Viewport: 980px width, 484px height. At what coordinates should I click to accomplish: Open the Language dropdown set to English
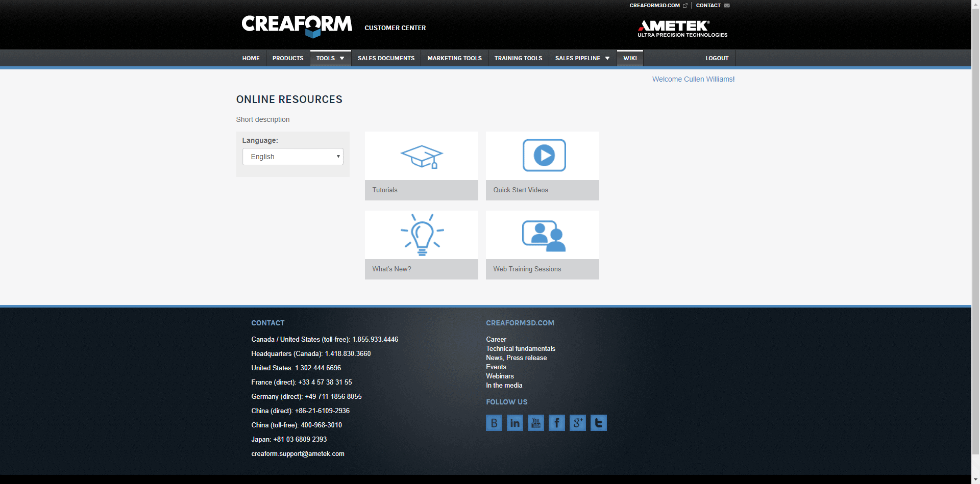click(293, 157)
